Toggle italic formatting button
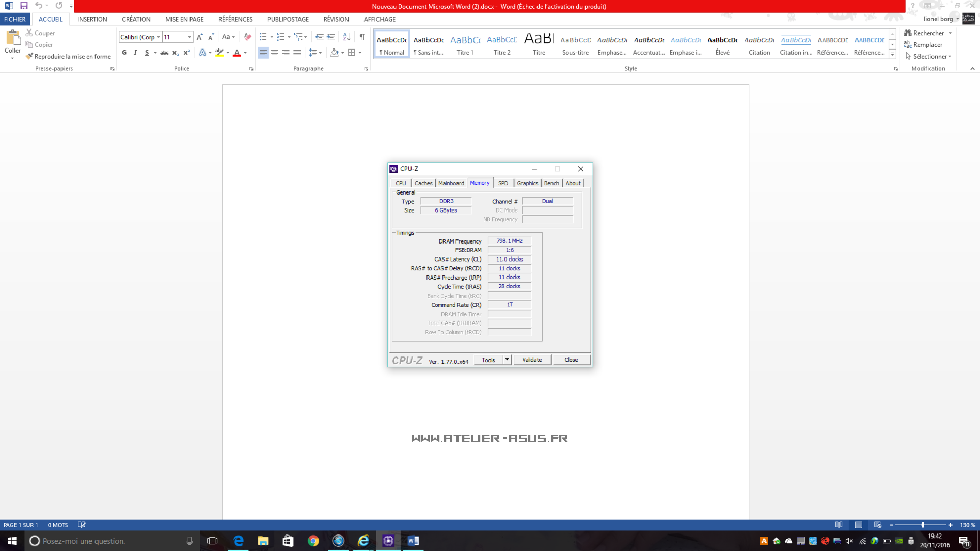This screenshot has height=551, width=980. pyautogui.click(x=135, y=53)
